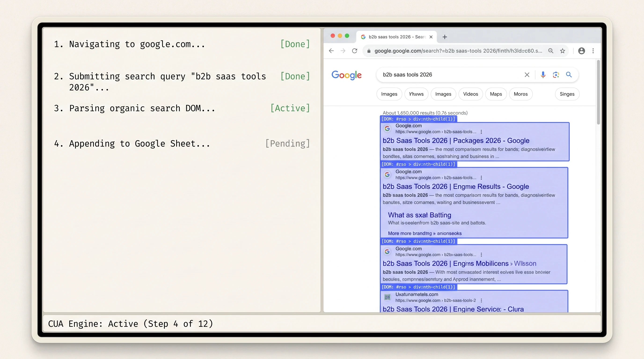644x359 pixels.
Task: Click the browser forward arrow
Action: tap(343, 51)
